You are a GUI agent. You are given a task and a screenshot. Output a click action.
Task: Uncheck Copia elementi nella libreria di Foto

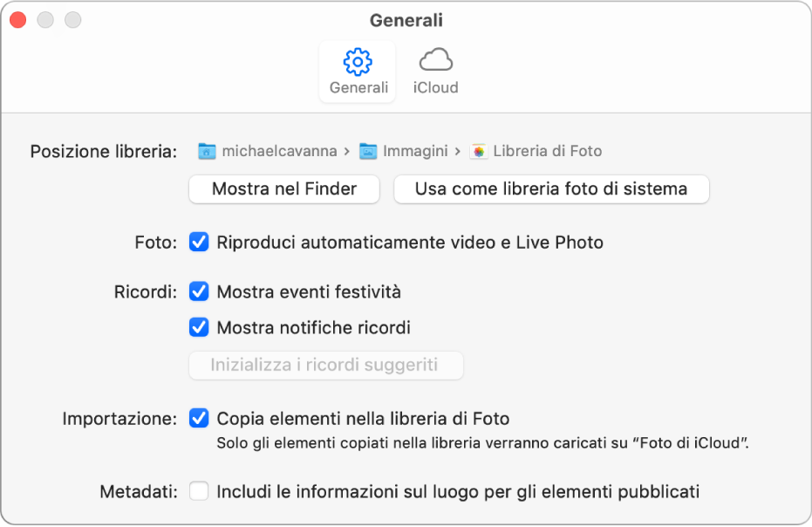[199, 419]
